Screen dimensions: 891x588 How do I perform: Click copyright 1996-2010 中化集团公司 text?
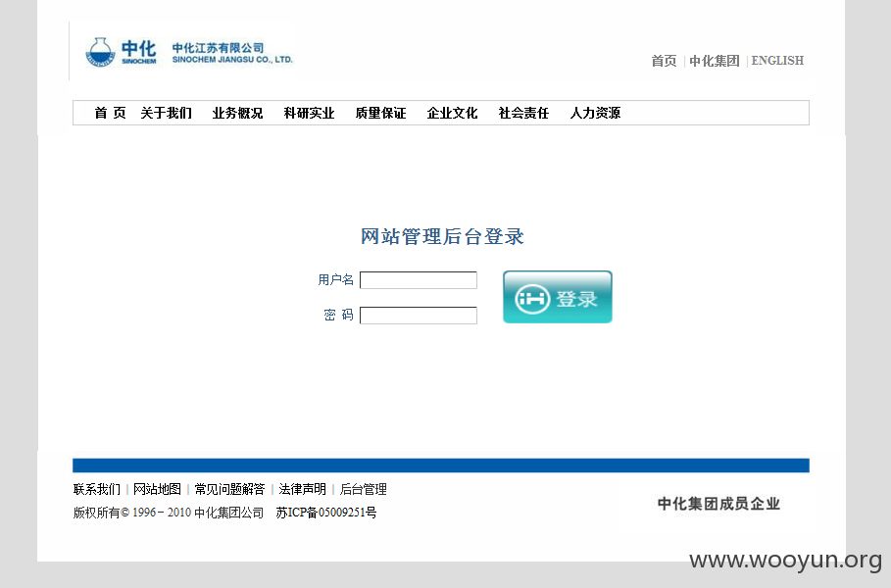click(169, 513)
